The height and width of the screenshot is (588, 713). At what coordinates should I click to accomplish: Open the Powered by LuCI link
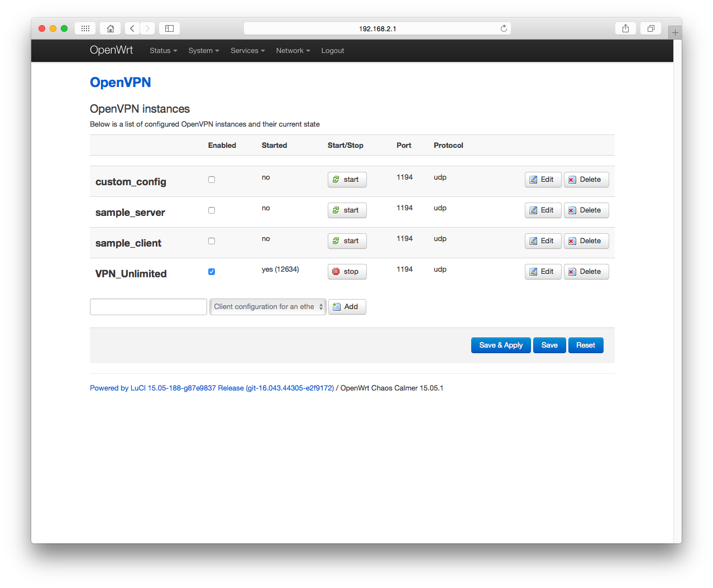point(212,388)
